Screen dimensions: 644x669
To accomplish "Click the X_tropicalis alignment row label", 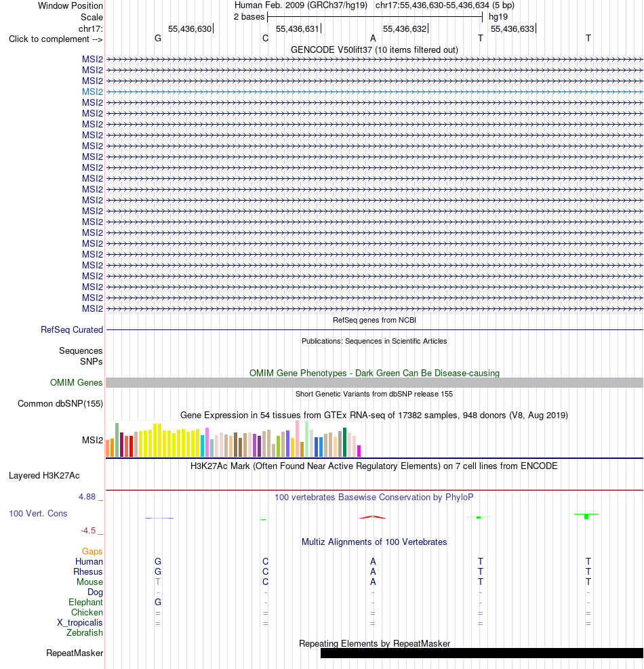I will tap(80, 622).
